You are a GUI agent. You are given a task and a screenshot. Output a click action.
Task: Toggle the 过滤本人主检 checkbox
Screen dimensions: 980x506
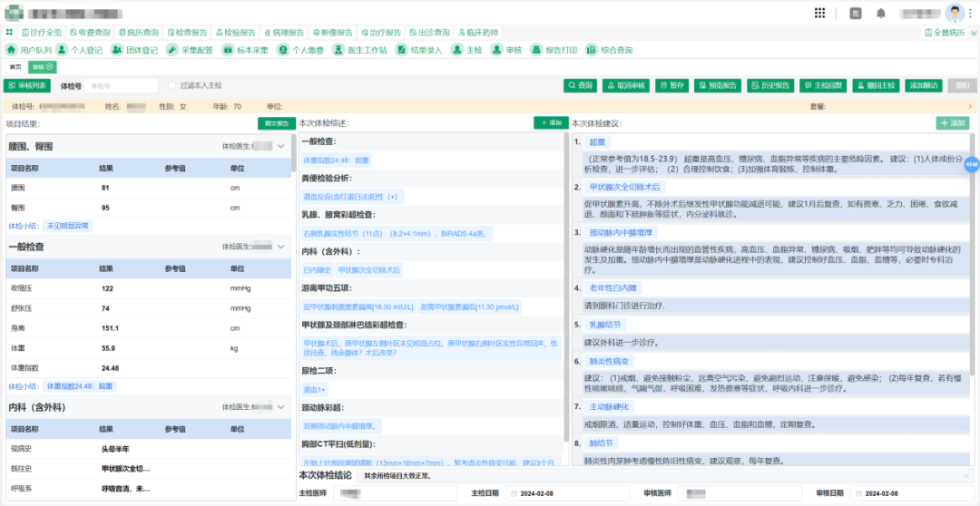172,85
